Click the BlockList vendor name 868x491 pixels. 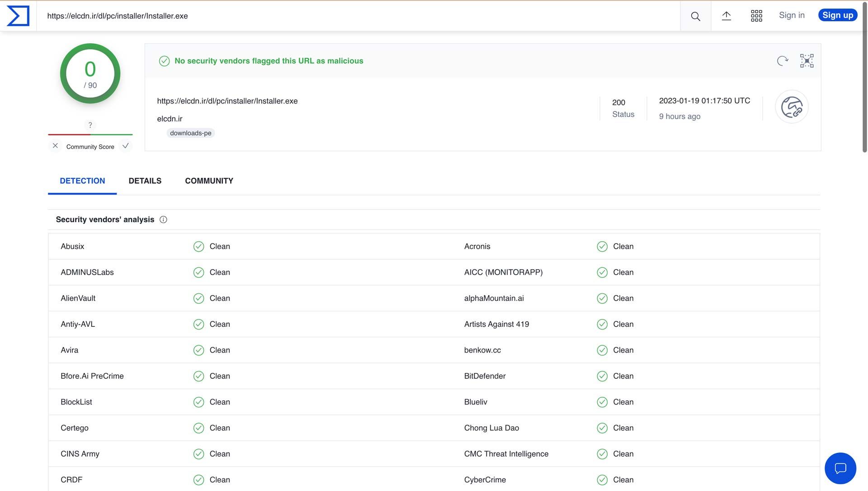pos(76,402)
